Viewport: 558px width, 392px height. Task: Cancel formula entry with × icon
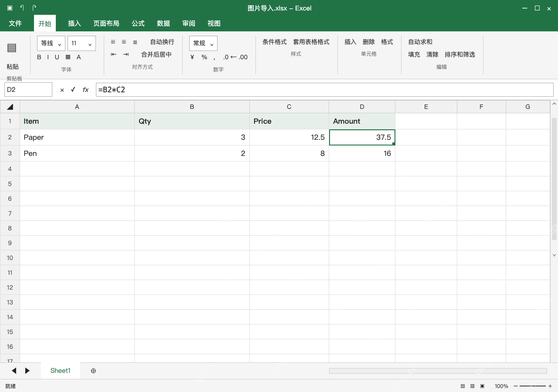62,90
